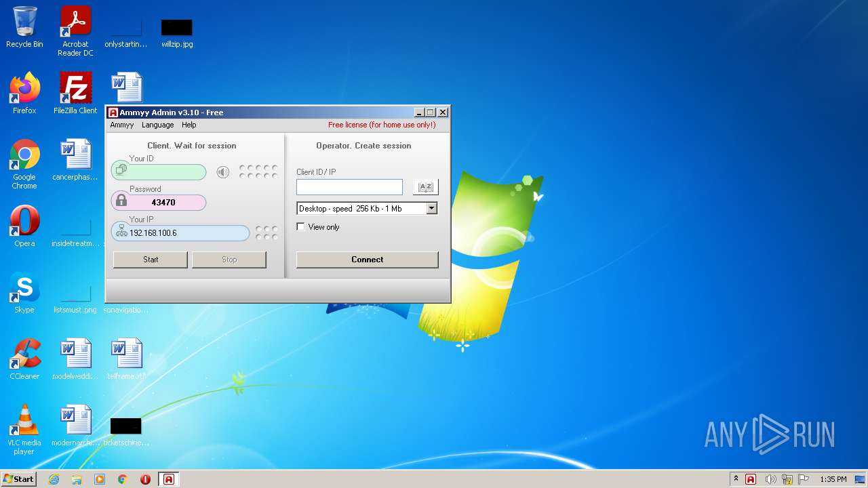Select the modernarchi Word document
This screenshot has height=488, width=868.
click(x=75, y=426)
